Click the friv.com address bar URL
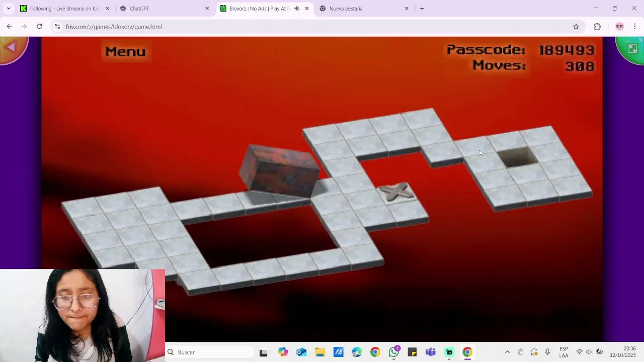The width and height of the screenshot is (644, 362). coord(114,27)
